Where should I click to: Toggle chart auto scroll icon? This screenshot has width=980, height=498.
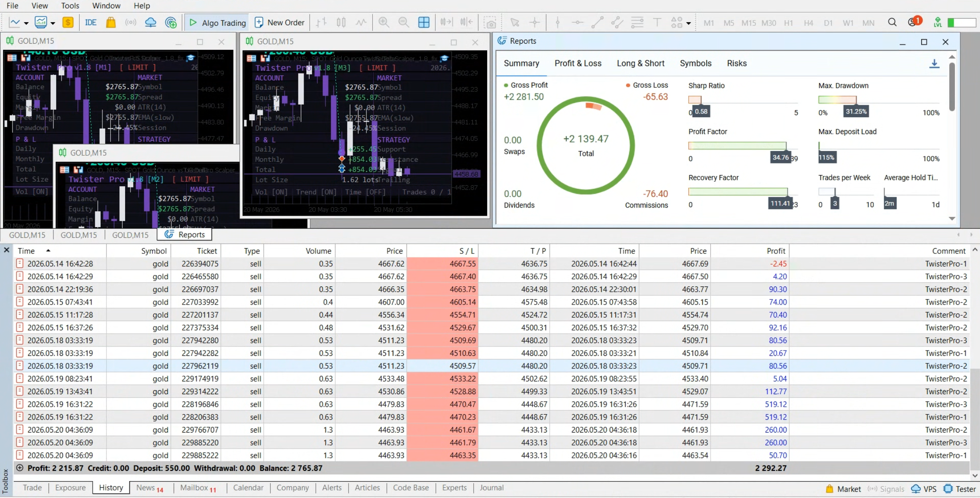click(x=446, y=22)
